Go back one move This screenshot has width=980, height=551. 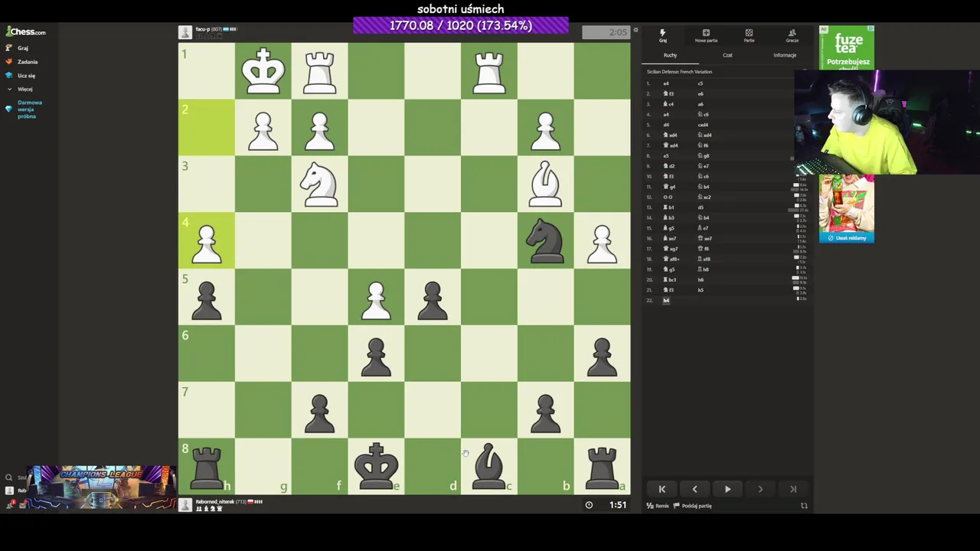[694, 489]
